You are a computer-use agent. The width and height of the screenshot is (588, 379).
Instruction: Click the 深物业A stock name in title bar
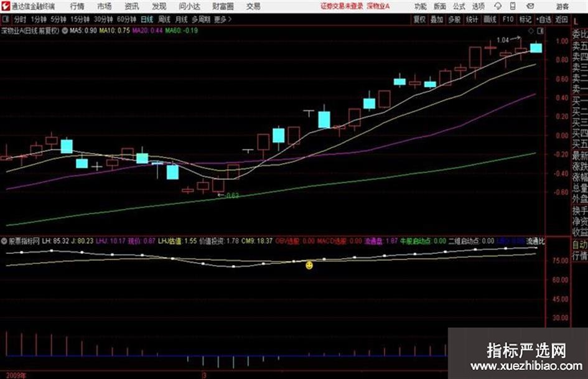pyautogui.click(x=378, y=6)
